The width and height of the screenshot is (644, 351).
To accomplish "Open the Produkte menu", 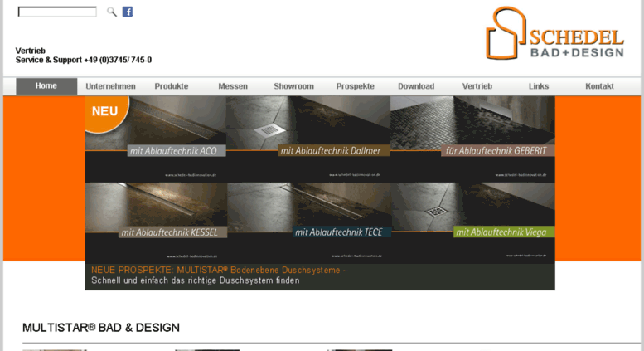I will (x=172, y=86).
